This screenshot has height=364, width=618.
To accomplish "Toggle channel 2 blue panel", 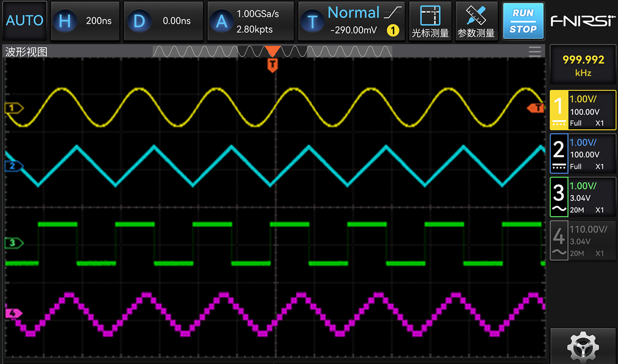I will coord(583,154).
